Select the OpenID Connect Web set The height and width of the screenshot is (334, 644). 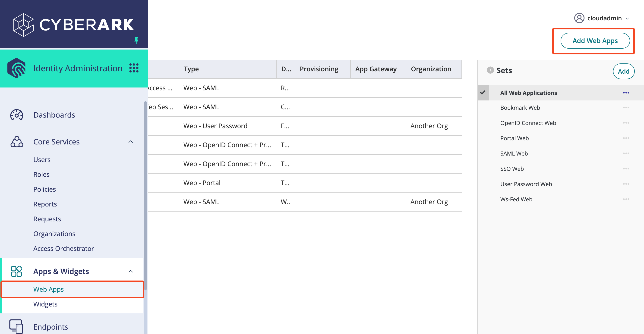528,123
